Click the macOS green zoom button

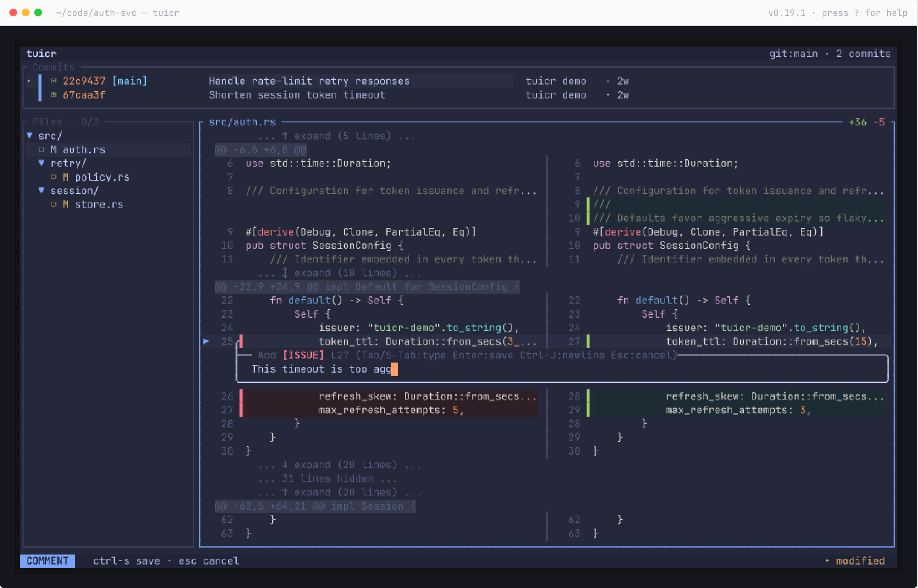[38, 12]
